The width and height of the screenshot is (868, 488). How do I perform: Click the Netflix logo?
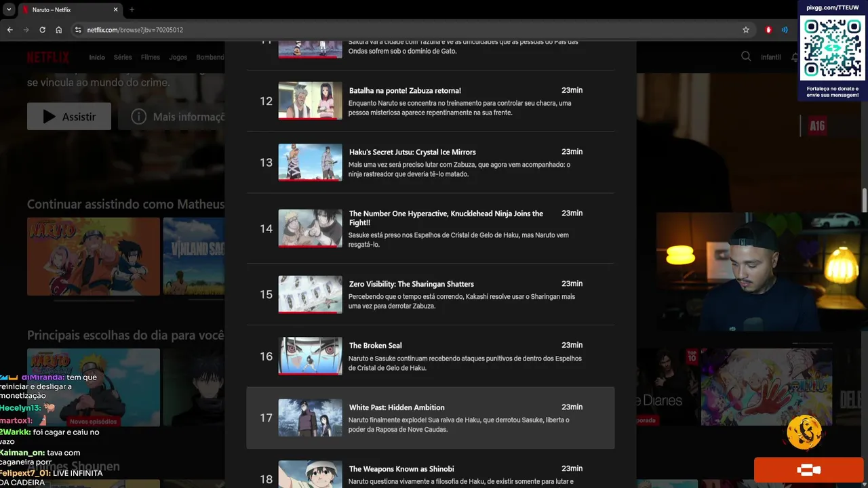[x=48, y=57]
